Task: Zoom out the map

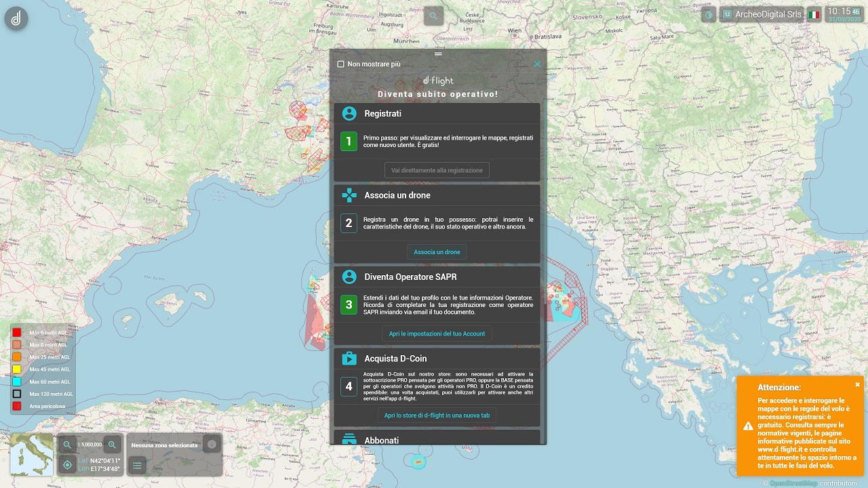Action: point(67,445)
